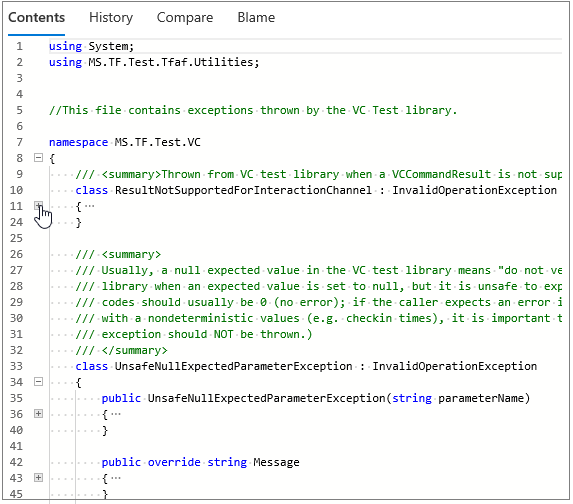Viewport: 573px width, 504px height.
Task: Click line number 24
Action: click(x=16, y=222)
